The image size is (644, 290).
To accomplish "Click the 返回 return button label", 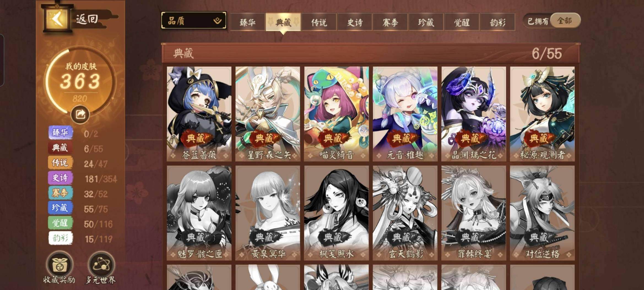I will [x=87, y=19].
